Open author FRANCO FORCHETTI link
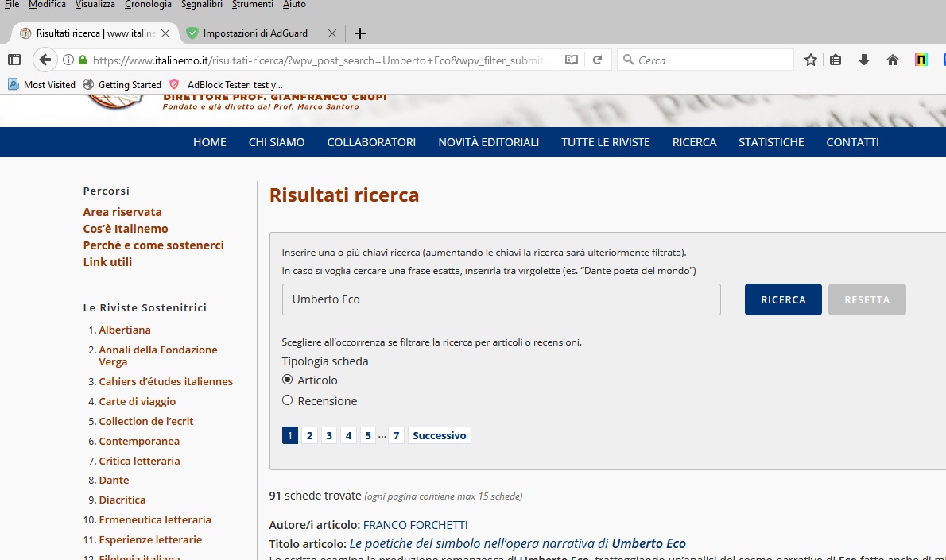This screenshot has width=946, height=560. [415, 525]
